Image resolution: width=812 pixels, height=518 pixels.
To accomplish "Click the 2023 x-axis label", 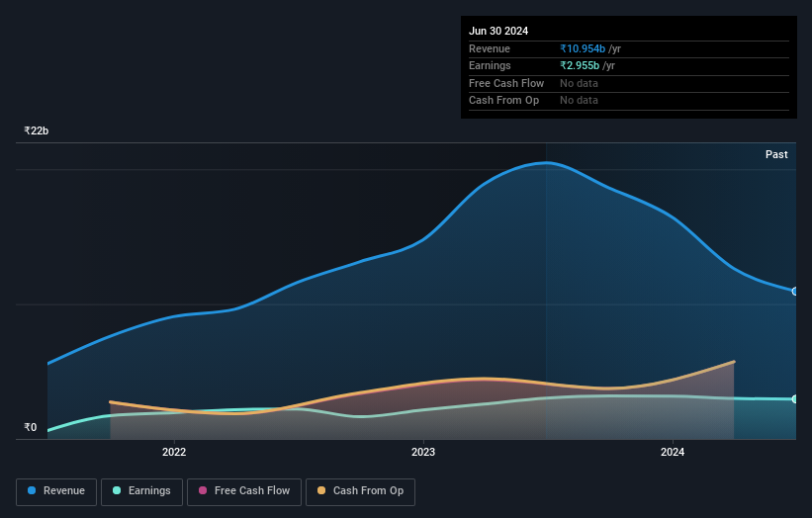I will 423,452.
